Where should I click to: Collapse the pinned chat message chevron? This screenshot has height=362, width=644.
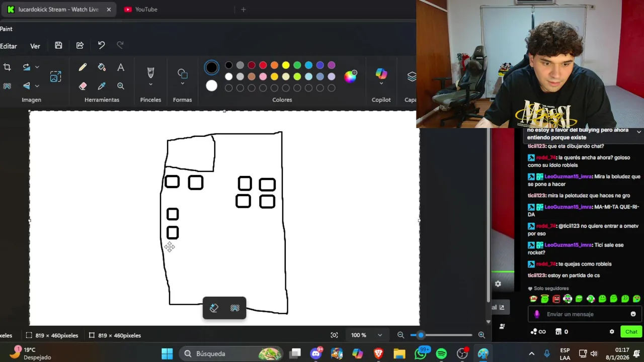[x=638, y=132]
